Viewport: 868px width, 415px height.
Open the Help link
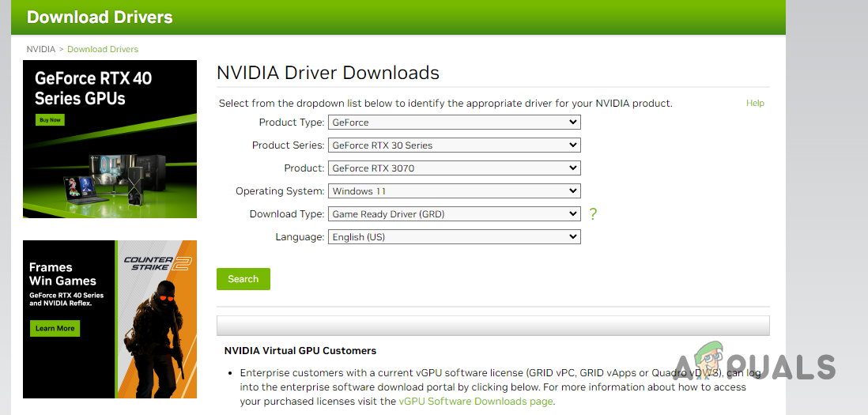tap(755, 103)
